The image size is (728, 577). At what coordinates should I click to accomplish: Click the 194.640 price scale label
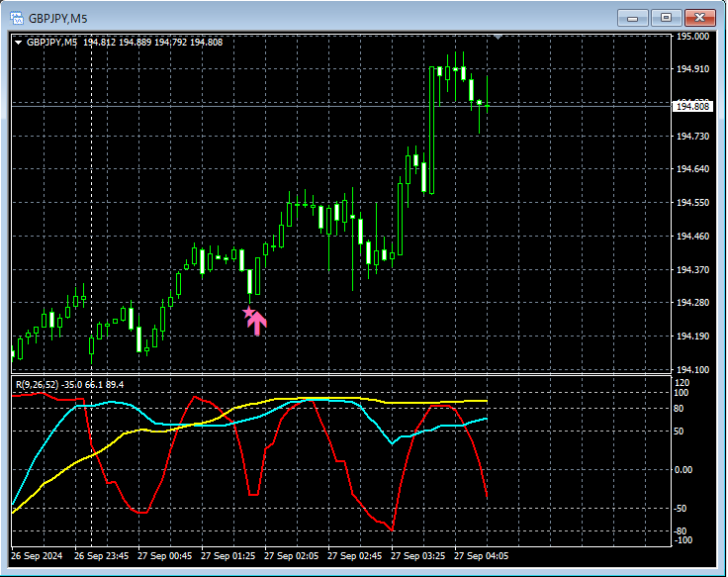[x=692, y=169]
